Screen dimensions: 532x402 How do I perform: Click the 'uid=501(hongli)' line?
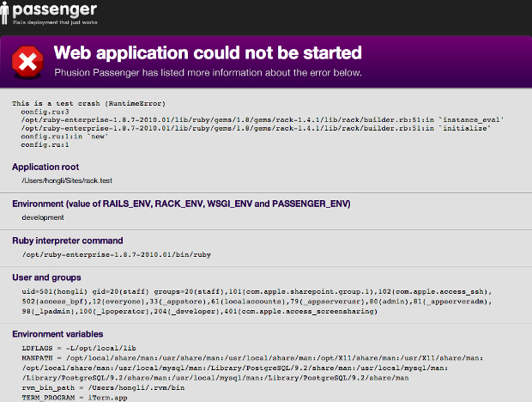257,292
